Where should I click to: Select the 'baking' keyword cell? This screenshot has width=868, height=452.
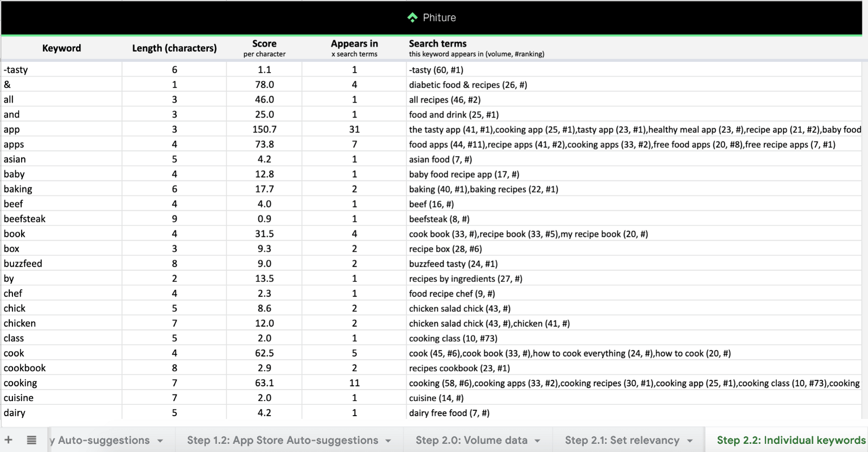click(61, 189)
